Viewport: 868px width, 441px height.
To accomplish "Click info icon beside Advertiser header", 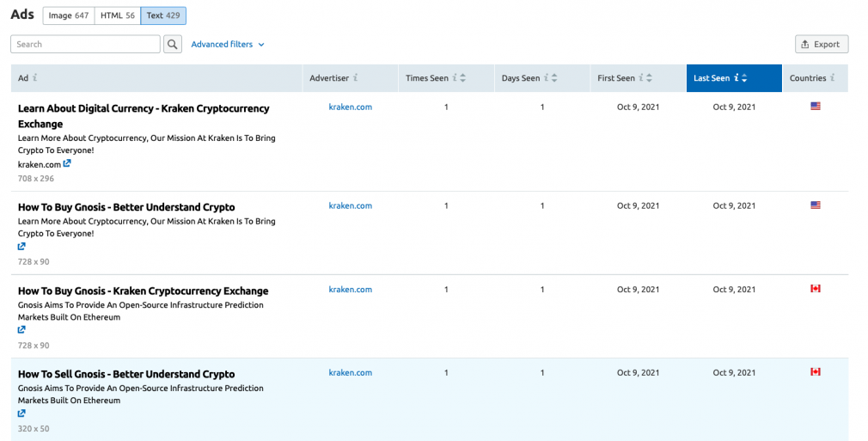I will [x=356, y=77].
